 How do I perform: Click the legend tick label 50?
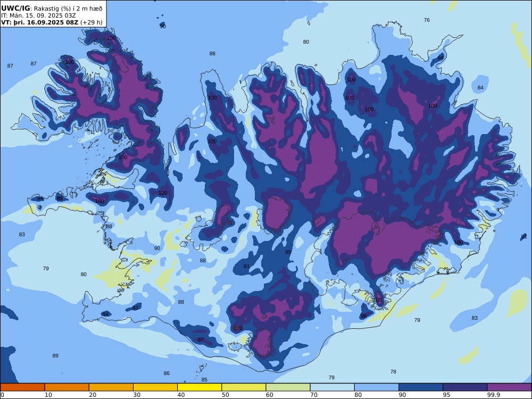225,395
